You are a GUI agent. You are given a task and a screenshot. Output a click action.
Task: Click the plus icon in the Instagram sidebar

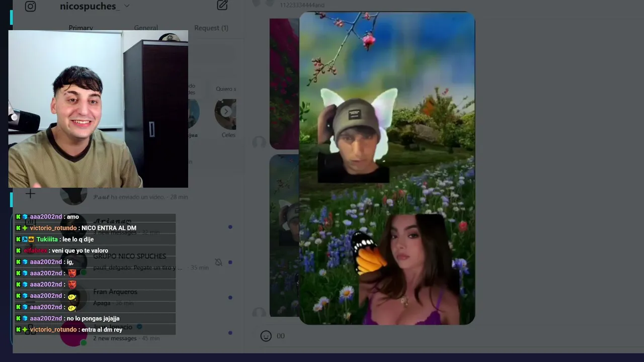tap(30, 194)
